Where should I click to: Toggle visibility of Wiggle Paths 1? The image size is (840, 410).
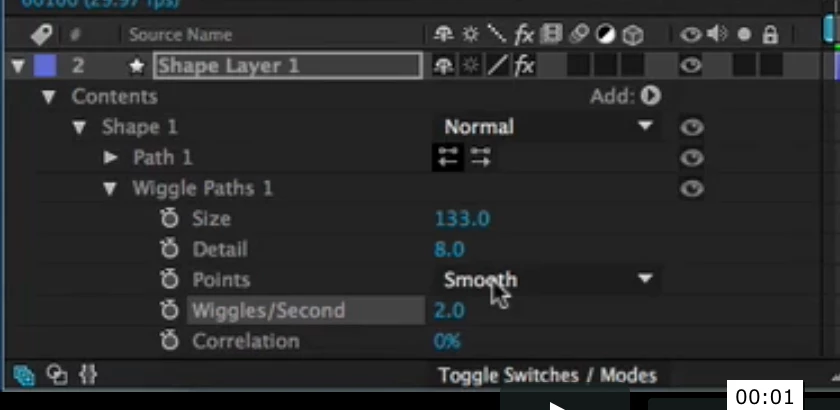(691, 188)
